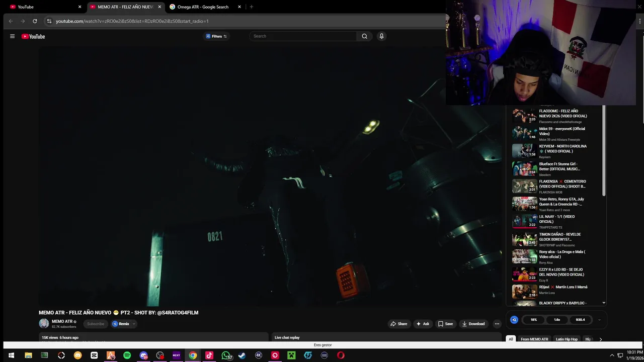Click the YouTube logo home link
The height and width of the screenshot is (362, 644).
33,36
